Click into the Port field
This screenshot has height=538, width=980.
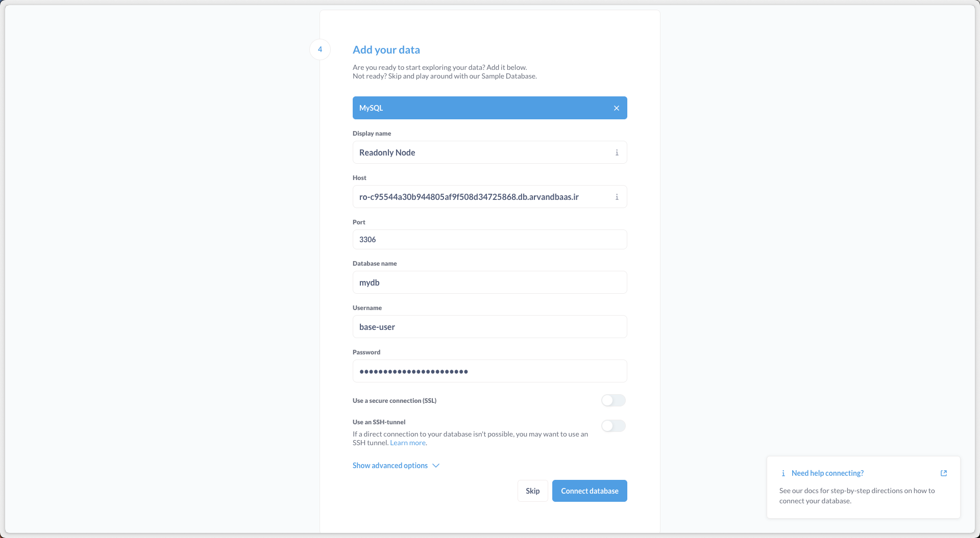pos(489,240)
